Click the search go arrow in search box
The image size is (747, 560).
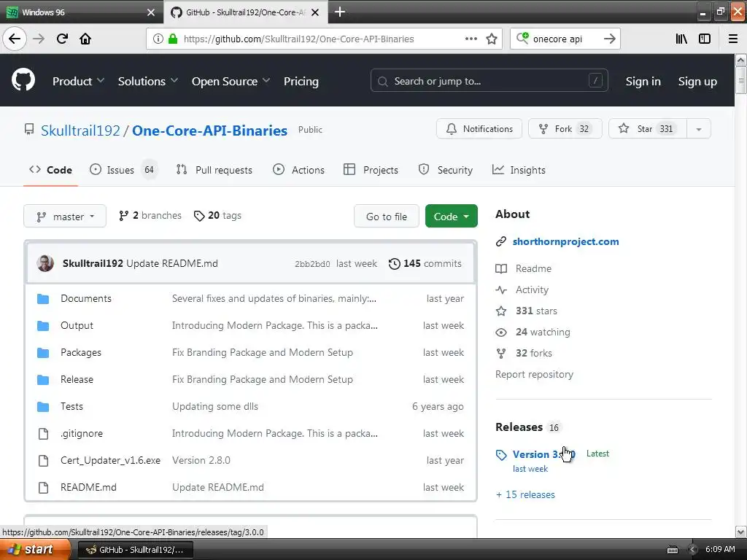[x=609, y=39]
